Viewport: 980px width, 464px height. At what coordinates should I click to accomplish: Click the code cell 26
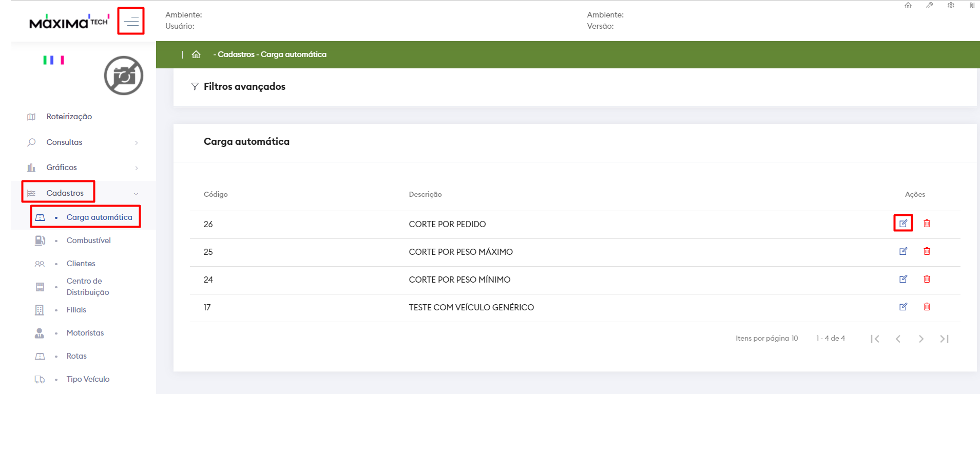coord(208,224)
